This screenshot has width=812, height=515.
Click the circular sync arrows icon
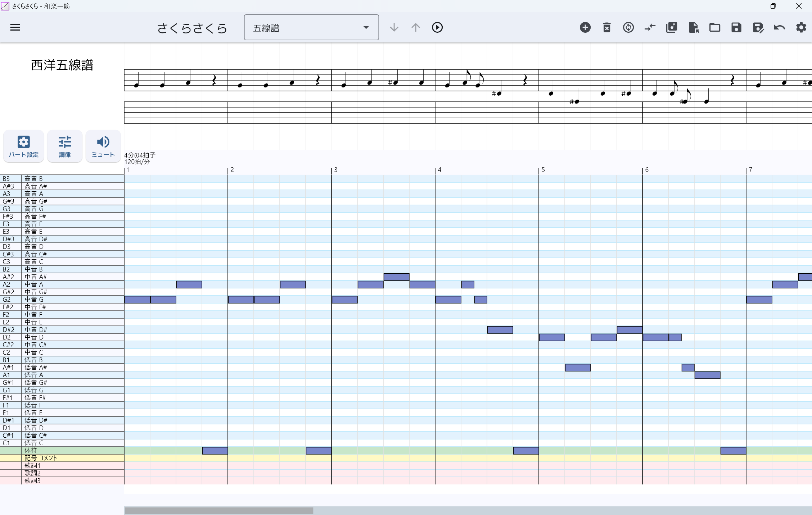point(628,27)
